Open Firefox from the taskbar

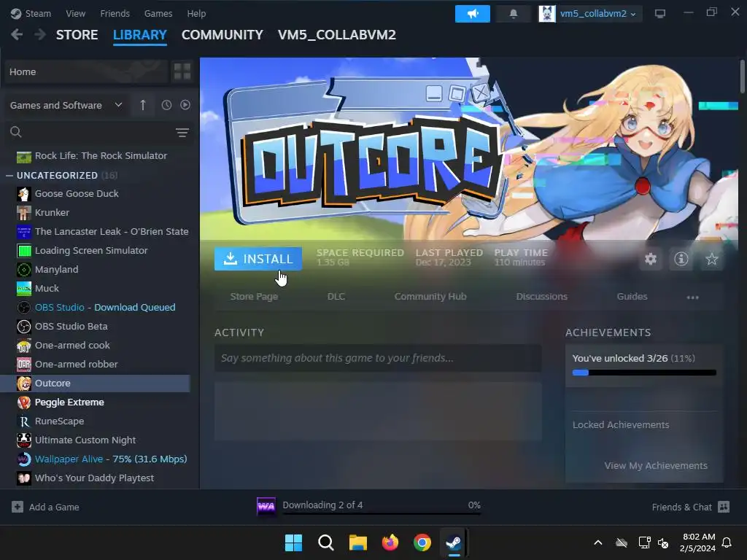point(390,542)
